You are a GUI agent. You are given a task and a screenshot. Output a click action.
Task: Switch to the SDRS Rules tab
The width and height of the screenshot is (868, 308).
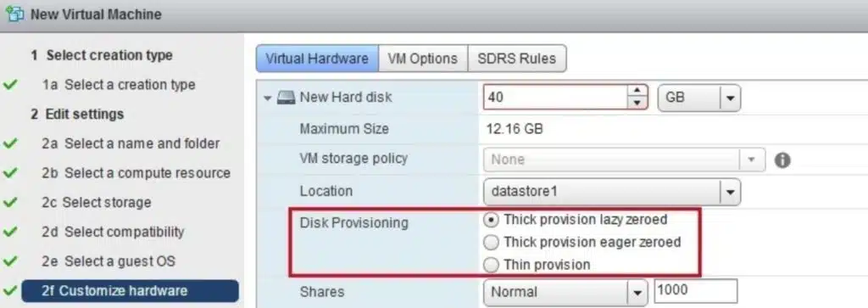[x=517, y=59]
